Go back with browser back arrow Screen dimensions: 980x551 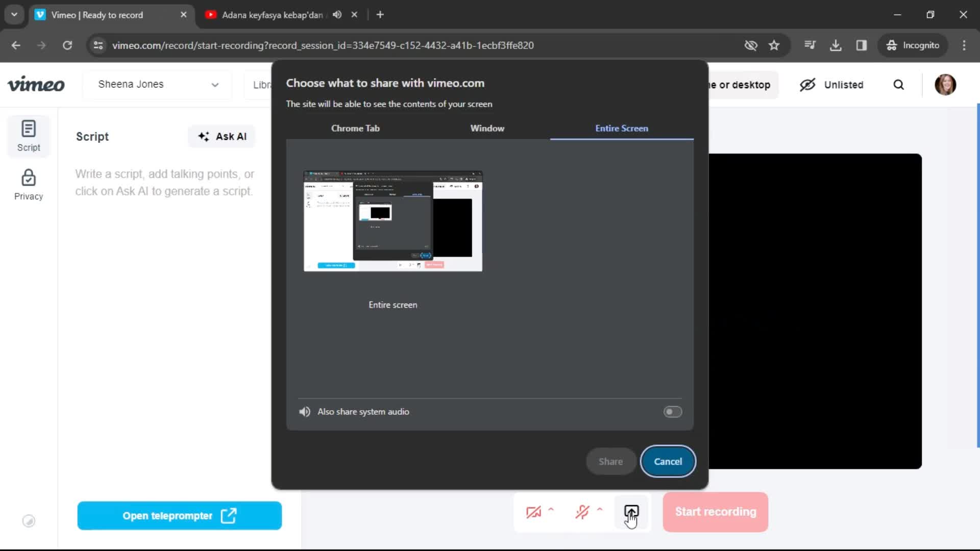tap(16, 45)
